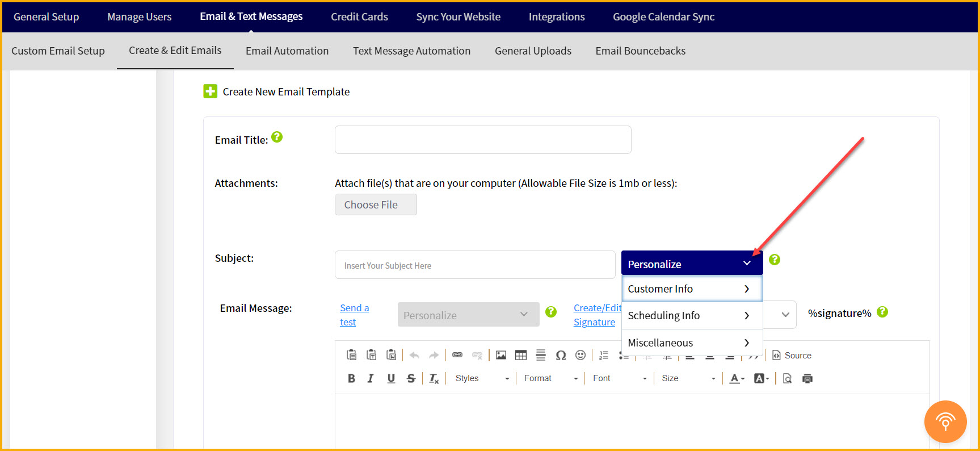980x451 pixels.
Task: Switch to General Uploads tab
Action: [x=533, y=51]
